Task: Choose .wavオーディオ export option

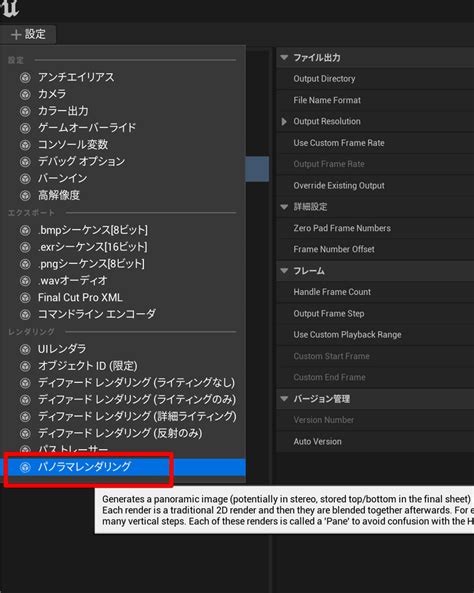Action: click(73, 281)
